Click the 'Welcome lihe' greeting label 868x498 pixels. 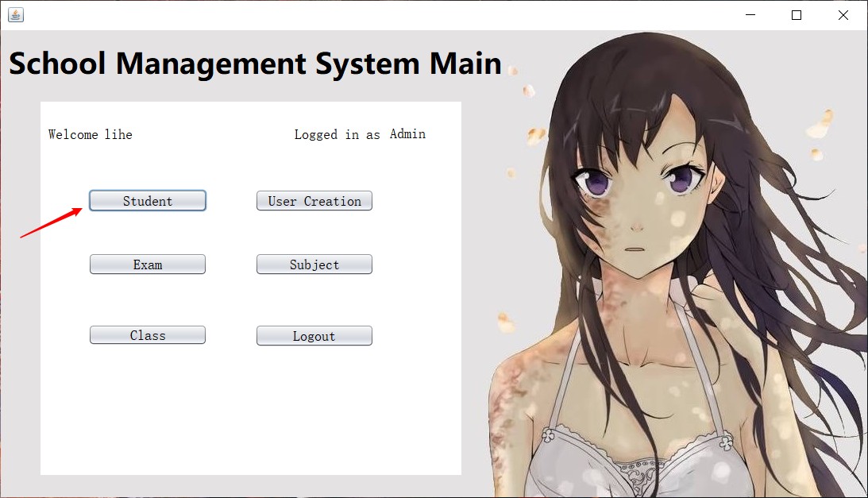[x=91, y=134]
